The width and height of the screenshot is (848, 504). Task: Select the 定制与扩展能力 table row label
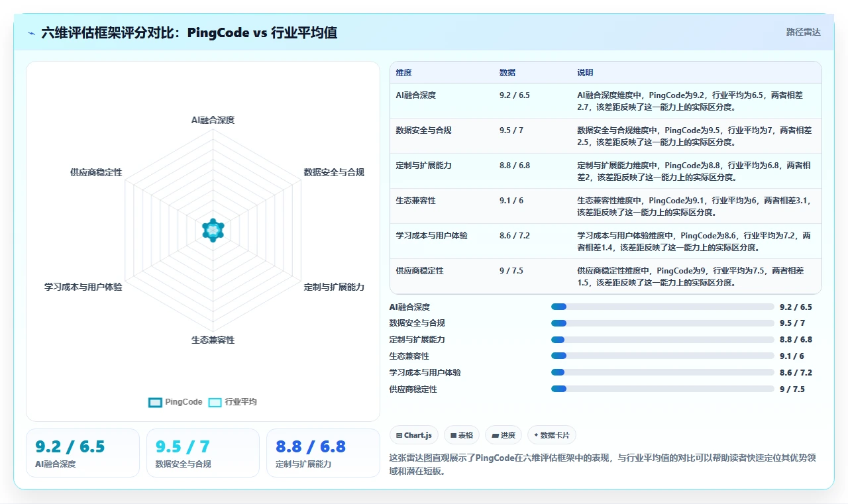click(423, 166)
